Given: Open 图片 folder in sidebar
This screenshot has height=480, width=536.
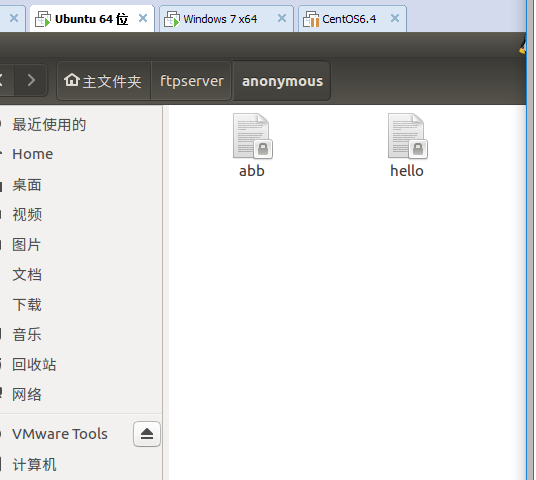Looking at the screenshot, I should [x=81, y=245].
